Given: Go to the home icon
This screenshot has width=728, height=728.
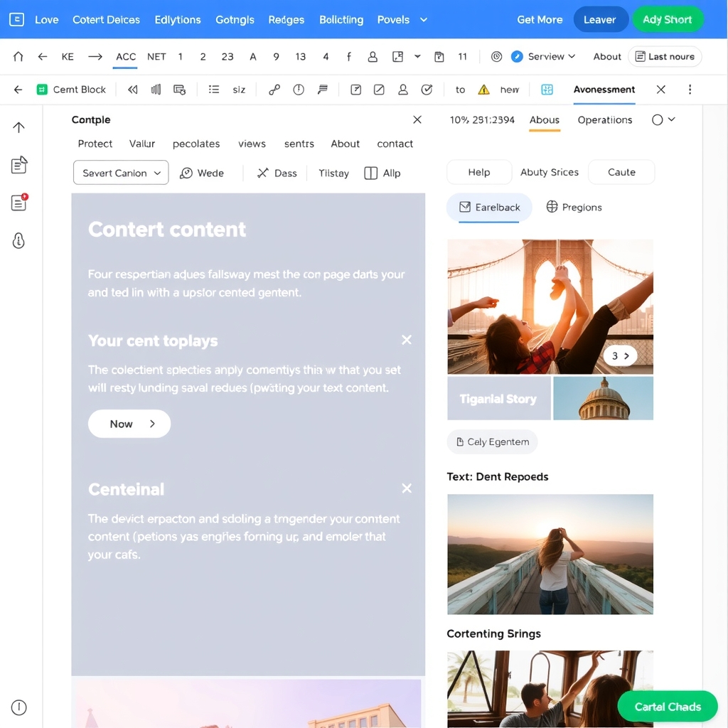Looking at the screenshot, I should (18, 57).
